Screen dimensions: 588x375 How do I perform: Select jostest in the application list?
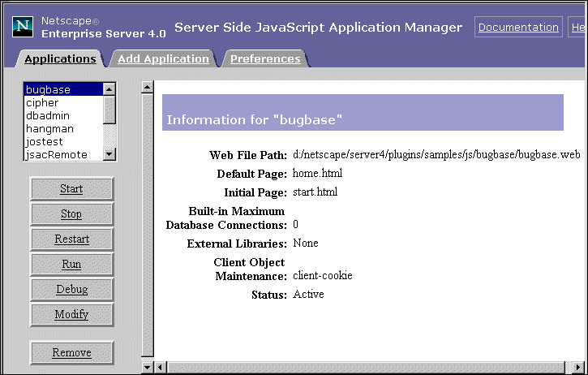(63, 141)
